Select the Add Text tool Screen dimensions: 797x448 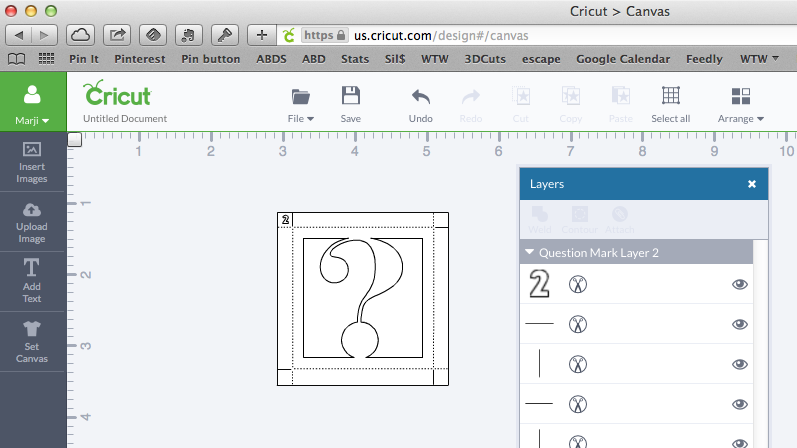pyautogui.click(x=32, y=281)
